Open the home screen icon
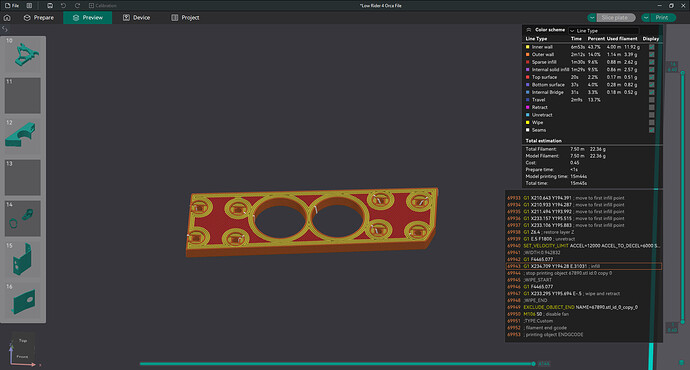The width and height of the screenshot is (690, 370). (x=7, y=18)
